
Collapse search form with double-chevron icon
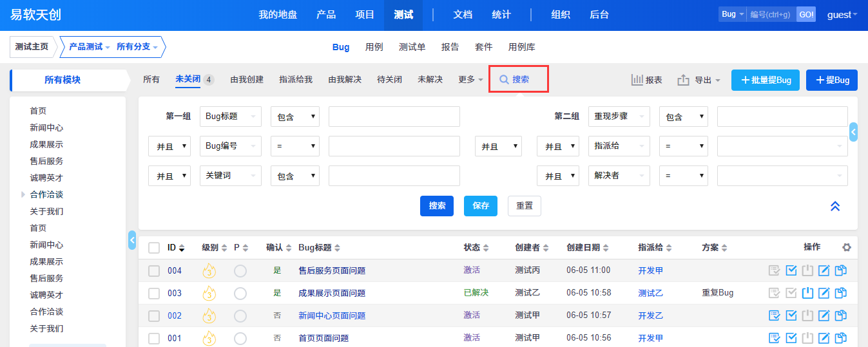(835, 206)
